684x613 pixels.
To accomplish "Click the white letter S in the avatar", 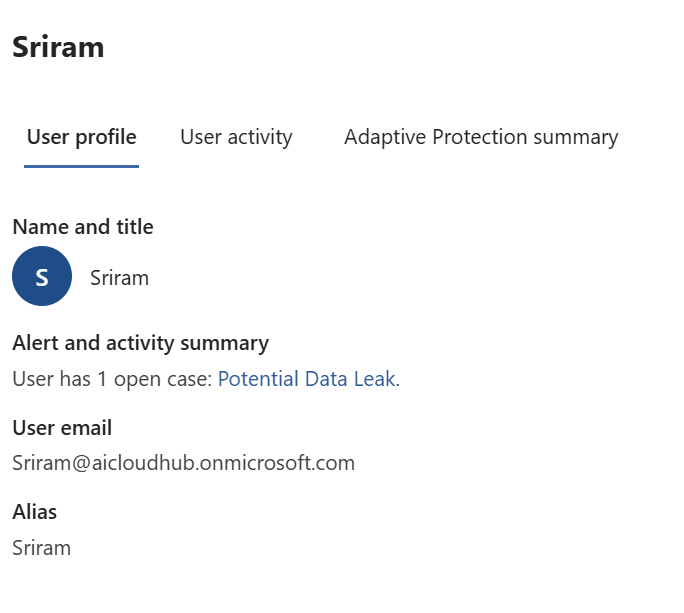I will (42, 277).
